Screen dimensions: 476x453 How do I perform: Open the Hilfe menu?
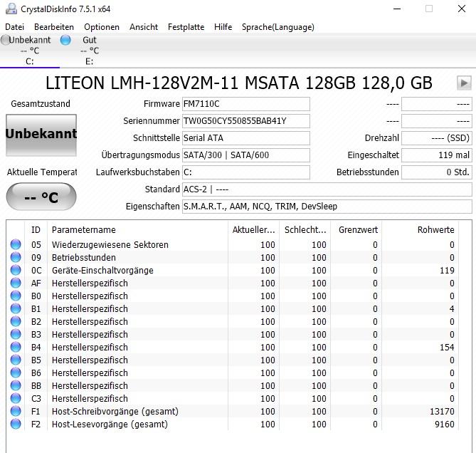pyautogui.click(x=223, y=27)
